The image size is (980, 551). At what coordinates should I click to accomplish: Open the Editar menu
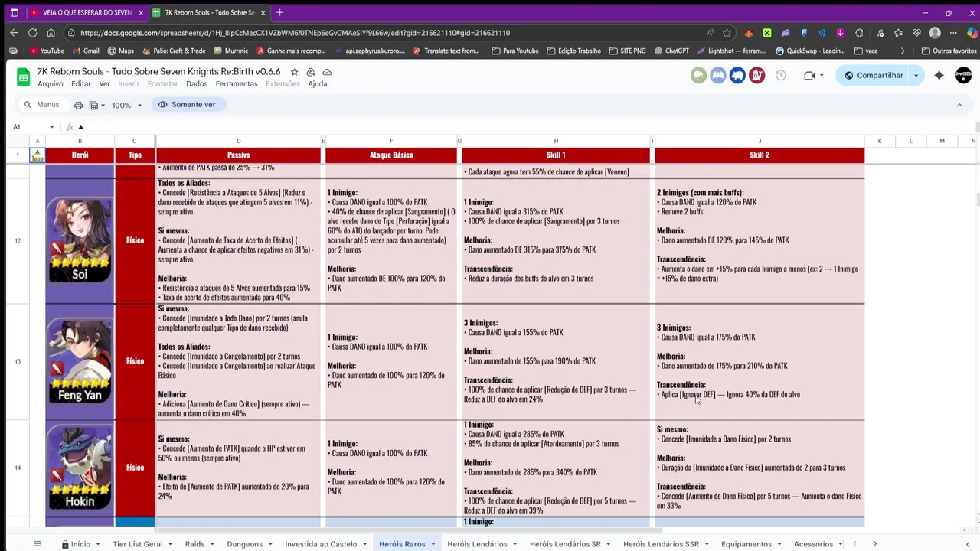(81, 84)
